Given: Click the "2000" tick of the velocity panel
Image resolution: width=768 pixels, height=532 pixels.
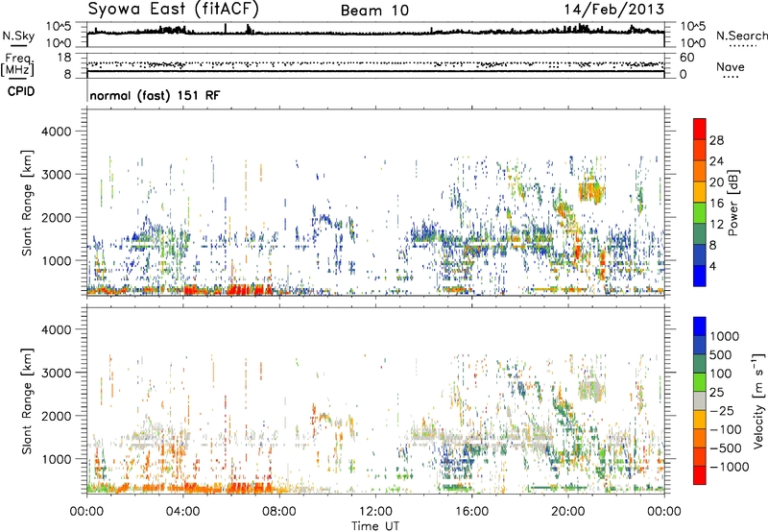Looking at the screenshot, I should [x=57, y=416].
